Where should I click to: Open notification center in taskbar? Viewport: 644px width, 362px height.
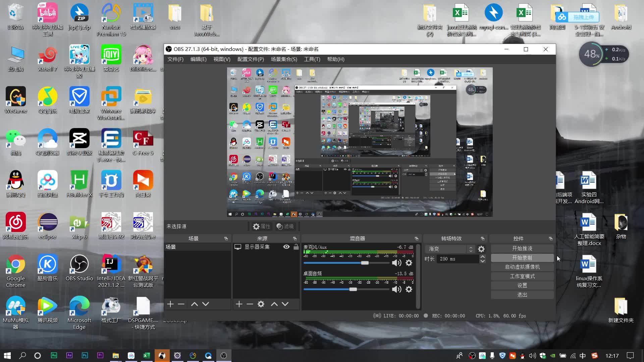coord(631,356)
